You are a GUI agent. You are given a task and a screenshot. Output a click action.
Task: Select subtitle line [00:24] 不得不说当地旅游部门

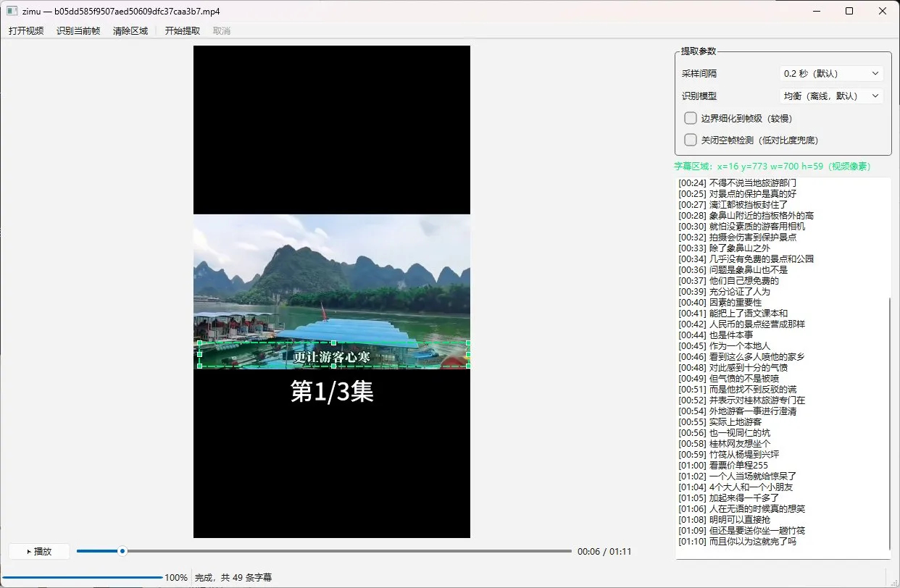(x=737, y=182)
